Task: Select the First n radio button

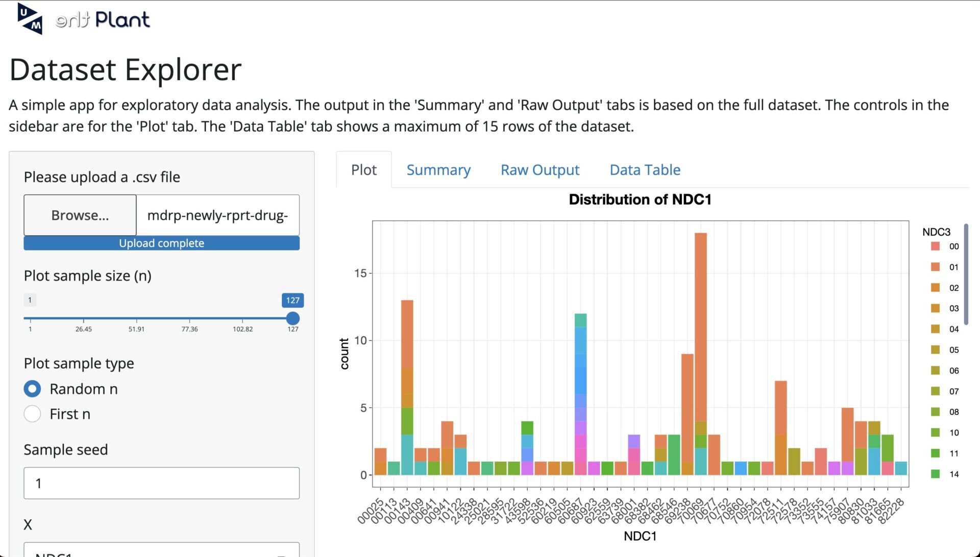Action: [32, 414]
